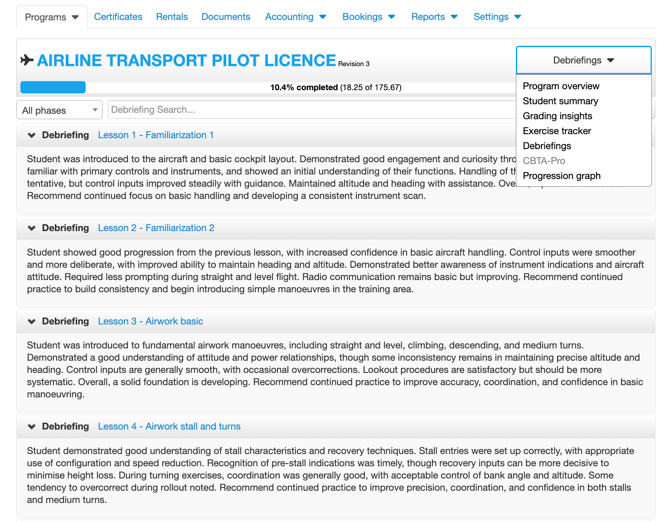Collapse the Lesson 2 debriefing chevron
The width and height of the screenshot is (670, 522).
tap(31, 228)
